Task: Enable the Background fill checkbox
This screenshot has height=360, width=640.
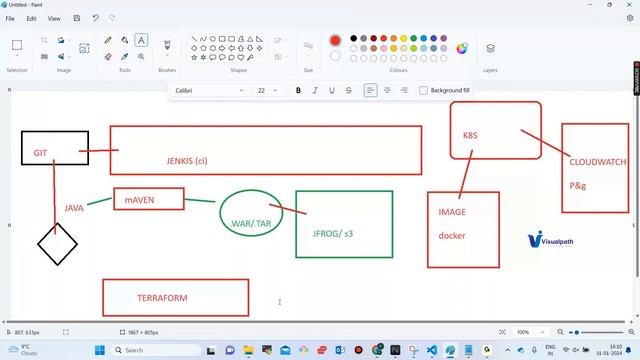Action: point(423,90)
